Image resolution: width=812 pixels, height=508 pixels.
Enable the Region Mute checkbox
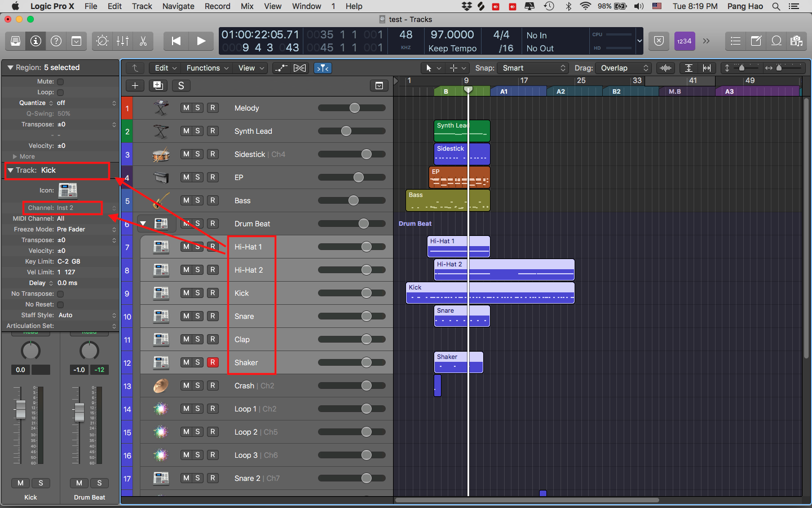[x=60, y=81]
